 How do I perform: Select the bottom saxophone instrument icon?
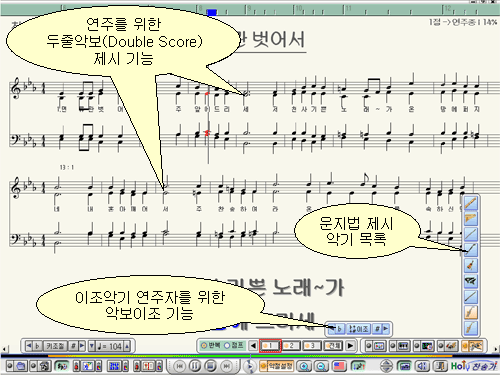pos(471,328)
